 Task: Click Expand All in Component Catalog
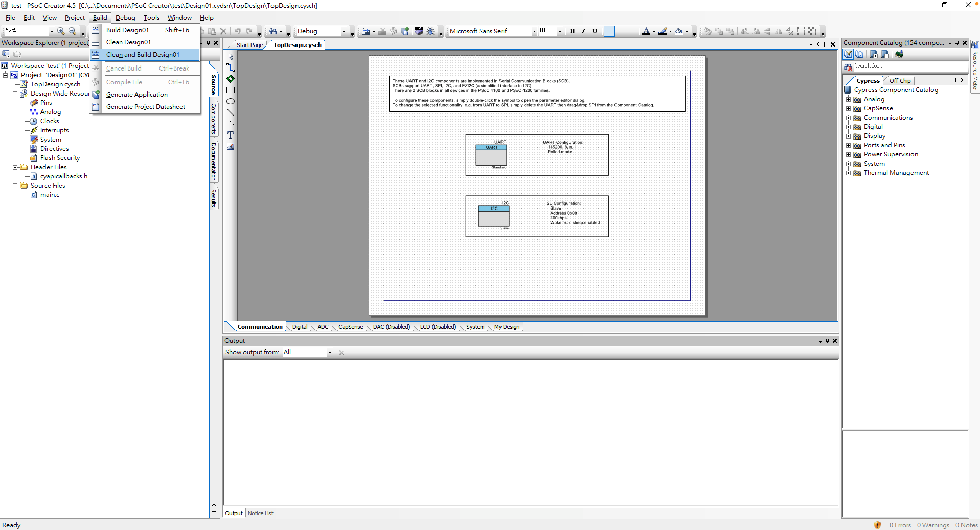pyautogui.click(x=873, y=54)
